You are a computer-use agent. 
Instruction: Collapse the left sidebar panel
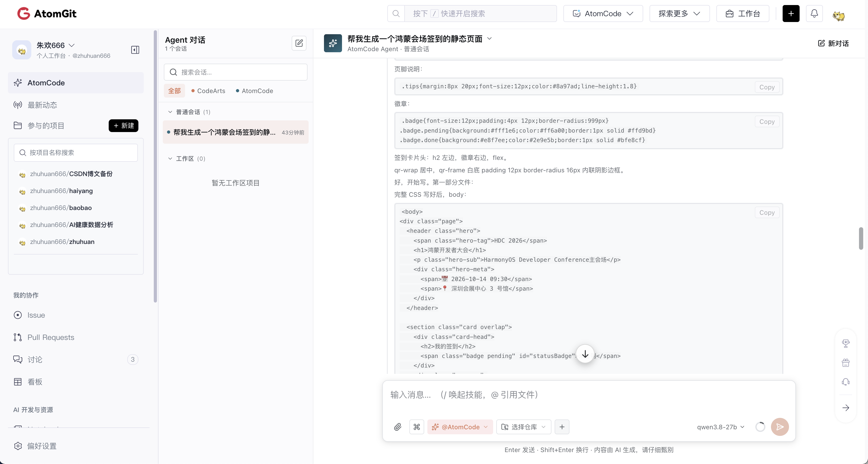pos(135,50)
